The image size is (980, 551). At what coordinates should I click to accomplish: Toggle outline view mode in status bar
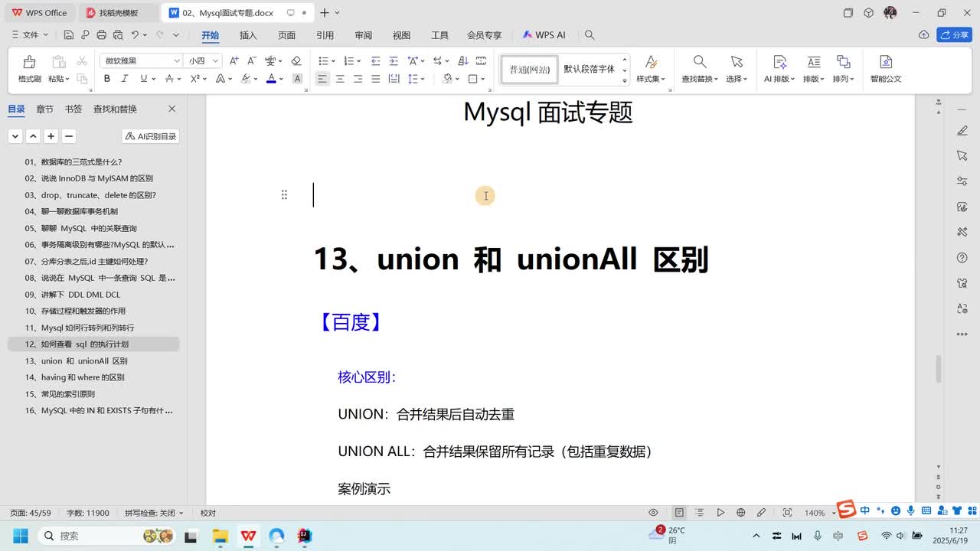pos(699,513)
